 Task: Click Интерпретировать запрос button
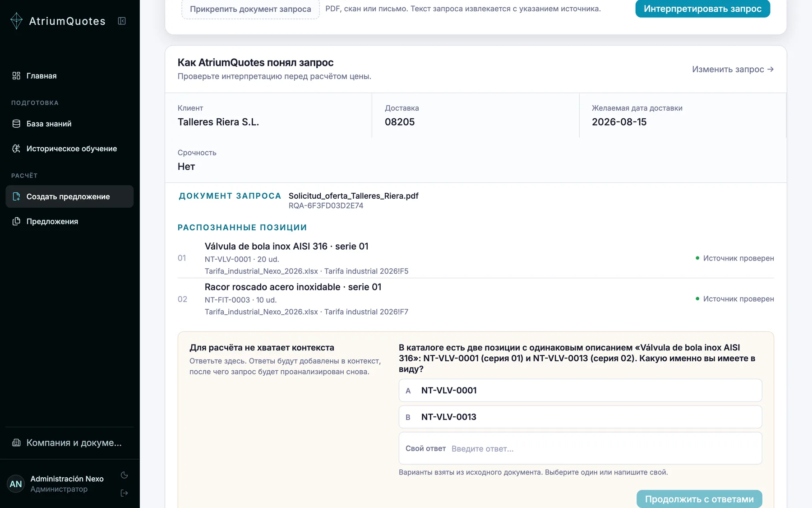(702, 9)
